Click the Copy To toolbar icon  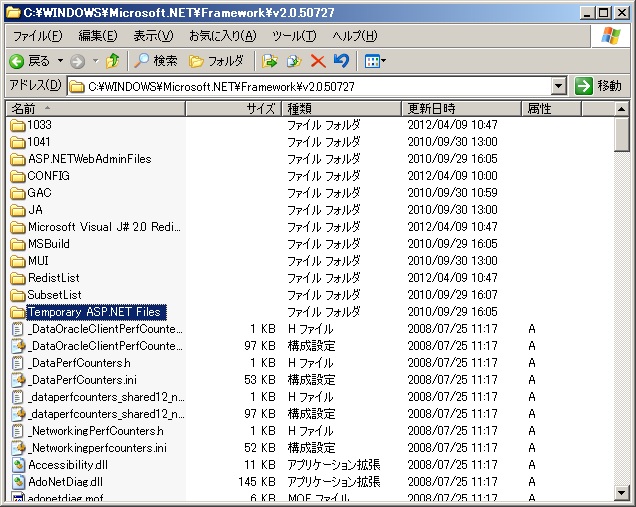[294, 61]
